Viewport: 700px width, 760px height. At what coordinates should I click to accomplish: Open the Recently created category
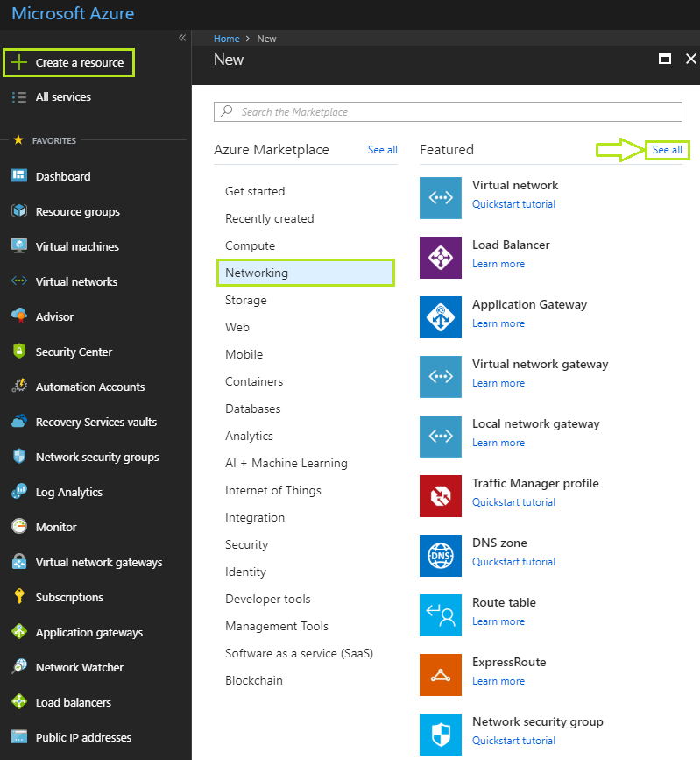269,218
